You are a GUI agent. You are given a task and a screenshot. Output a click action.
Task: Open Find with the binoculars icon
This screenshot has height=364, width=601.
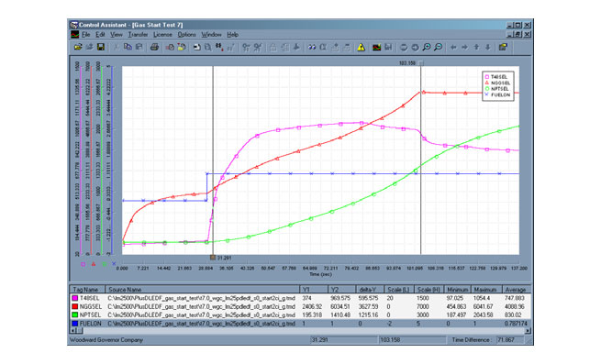point(312,47)
